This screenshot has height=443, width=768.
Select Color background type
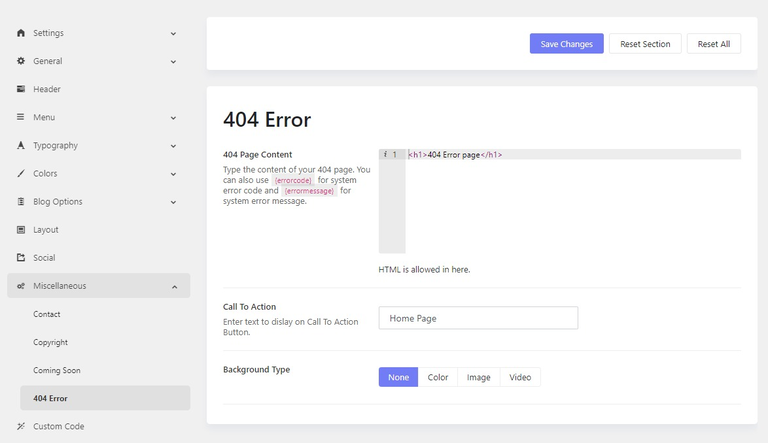coord(438,377)
